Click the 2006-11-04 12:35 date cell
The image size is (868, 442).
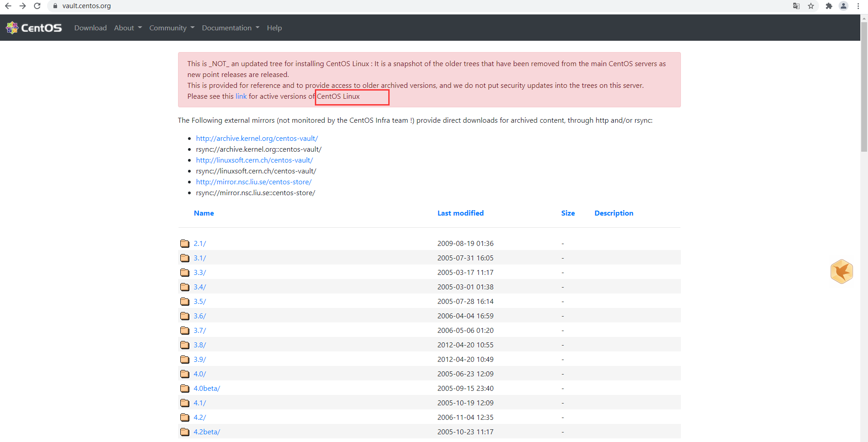pyautogui.click(x=465, y=418)
